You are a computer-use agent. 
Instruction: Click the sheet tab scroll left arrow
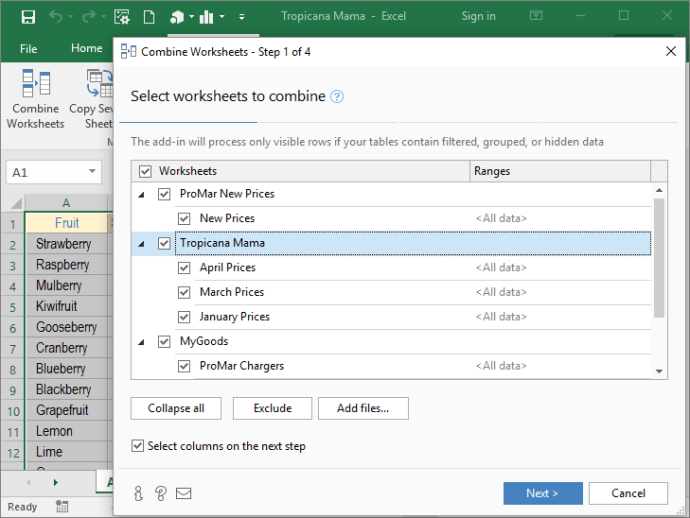[29, 482]
